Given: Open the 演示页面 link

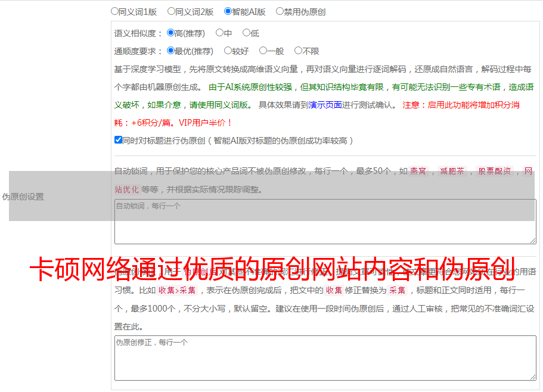Looking at the screenshot, I should pos(325,105).
